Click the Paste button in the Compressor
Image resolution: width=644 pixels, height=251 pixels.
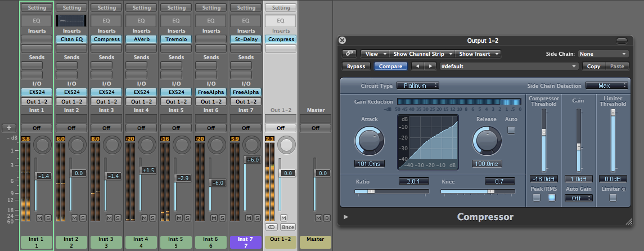point(617,66)
